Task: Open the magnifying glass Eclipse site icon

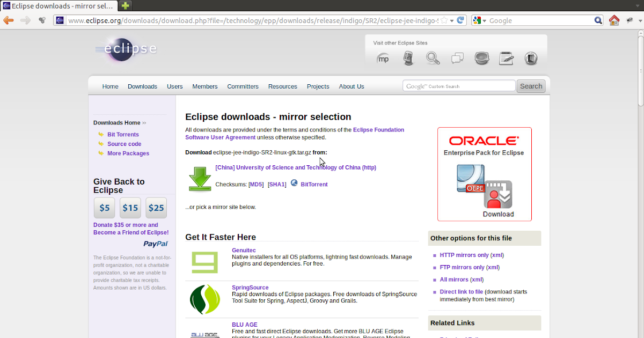Action: coord(433,58)
